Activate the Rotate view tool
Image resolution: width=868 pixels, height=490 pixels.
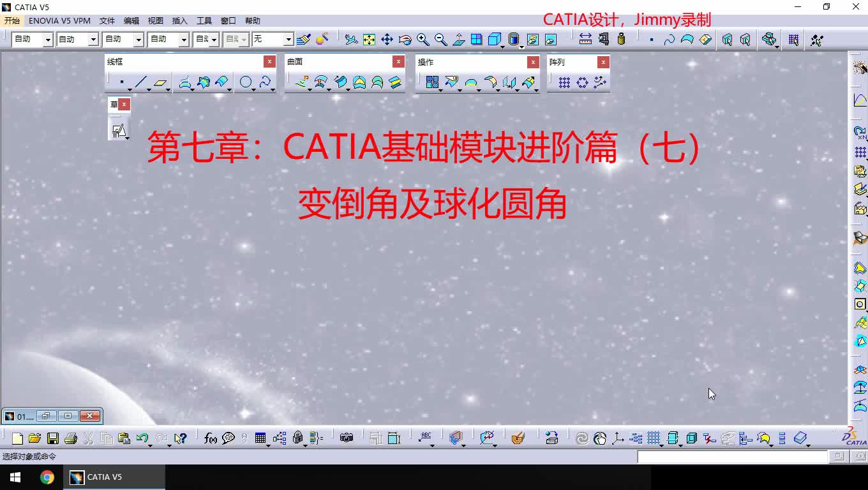point(405,40)
